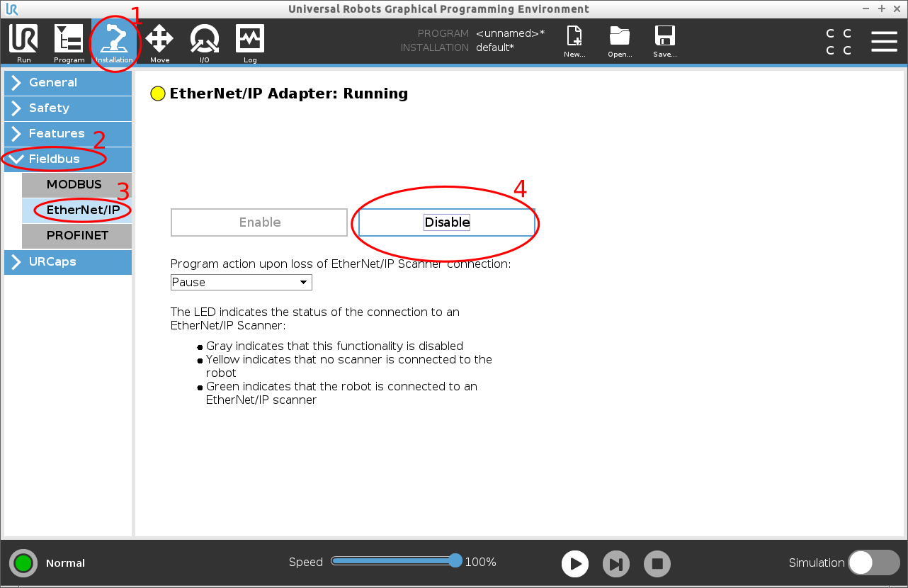908x588 pixels.
Task: Expand the General section
Action: 68,82
